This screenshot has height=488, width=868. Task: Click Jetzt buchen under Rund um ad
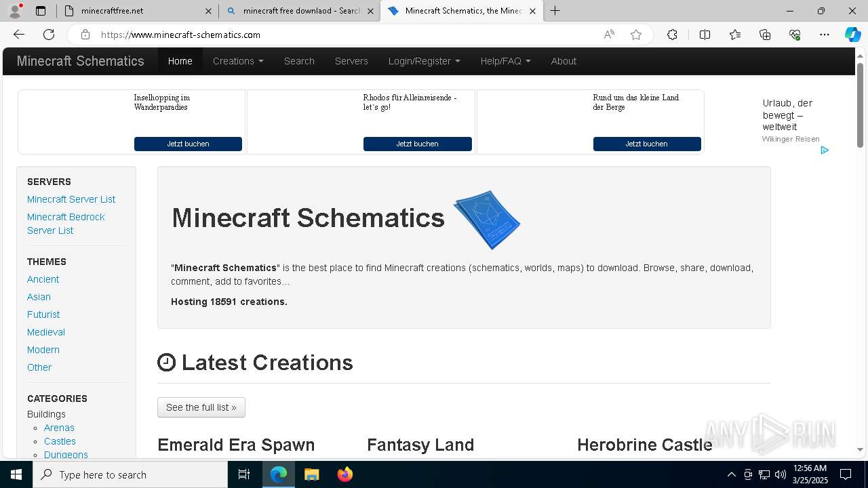click(647, 144)
